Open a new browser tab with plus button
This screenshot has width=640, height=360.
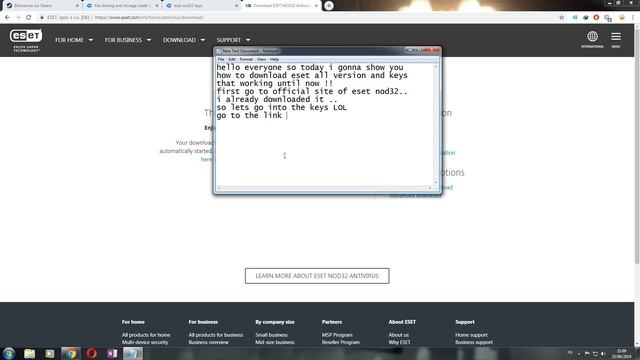[329, 6]
